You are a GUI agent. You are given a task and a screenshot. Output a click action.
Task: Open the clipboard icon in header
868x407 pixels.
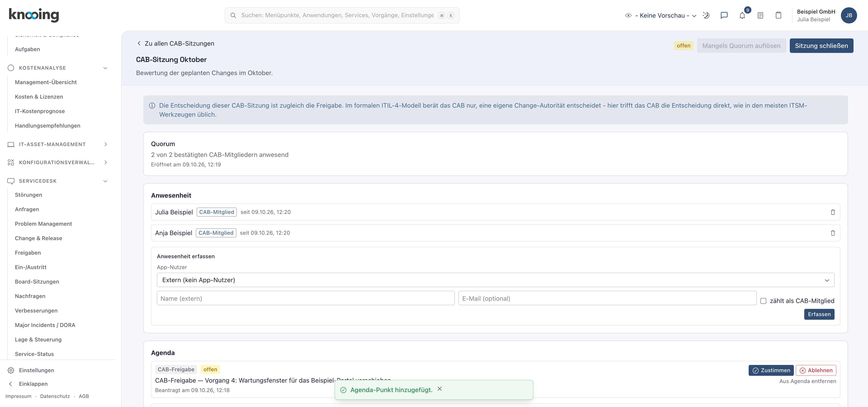pos(778,16)
